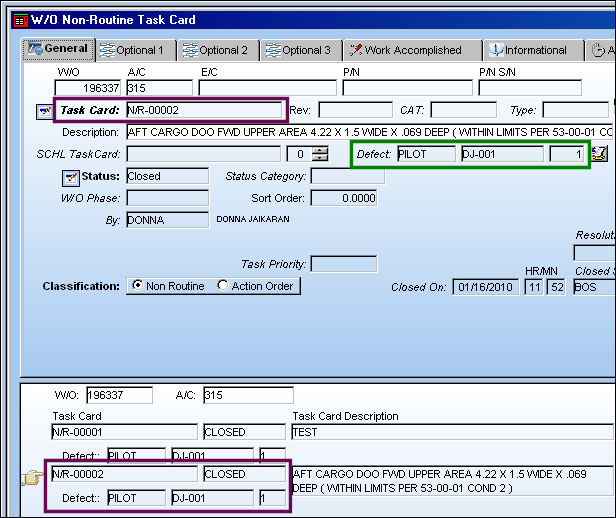Click the Task Card selection icon button
Image resolution: width=616 pixels, height=518 pixels.
pos(44,112)
